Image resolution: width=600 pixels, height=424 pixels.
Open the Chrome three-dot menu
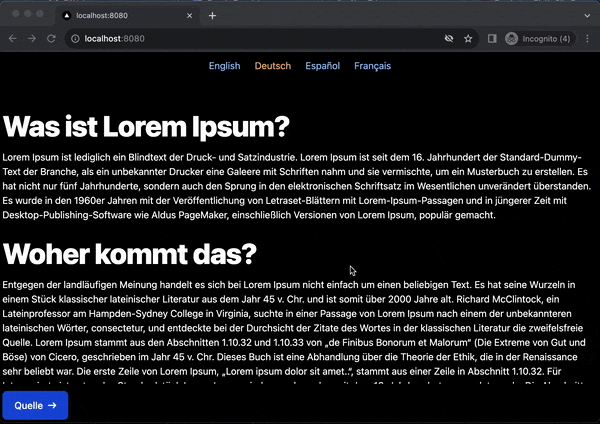(587, 39)
